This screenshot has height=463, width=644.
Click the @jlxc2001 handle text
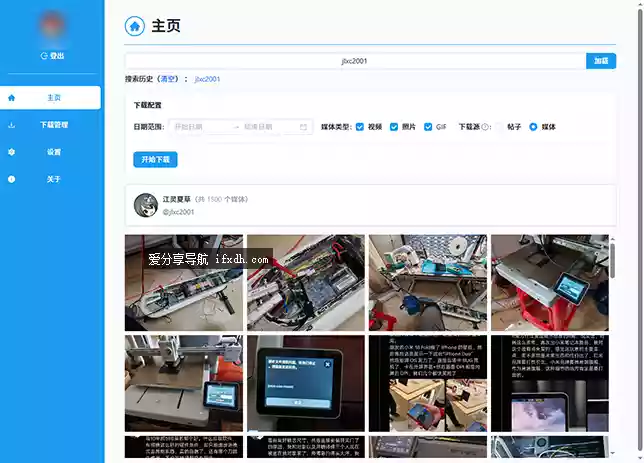click(178, 212)
